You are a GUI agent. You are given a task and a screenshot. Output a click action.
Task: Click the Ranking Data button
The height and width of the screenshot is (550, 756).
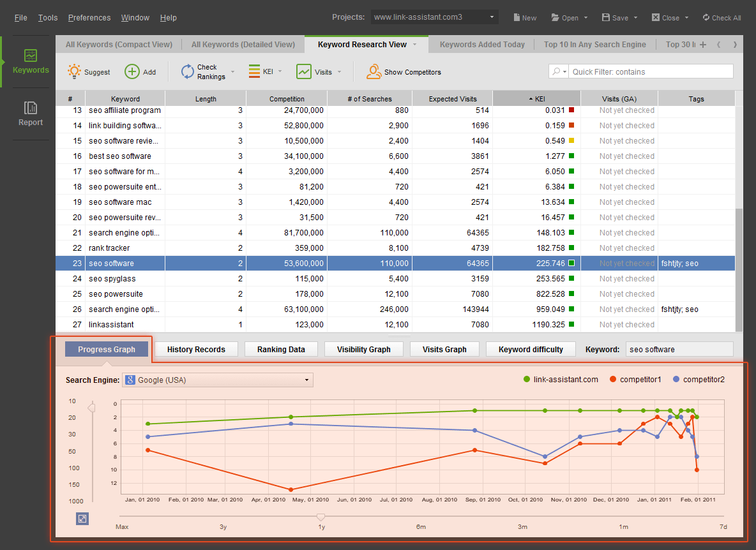pos(281,349)
